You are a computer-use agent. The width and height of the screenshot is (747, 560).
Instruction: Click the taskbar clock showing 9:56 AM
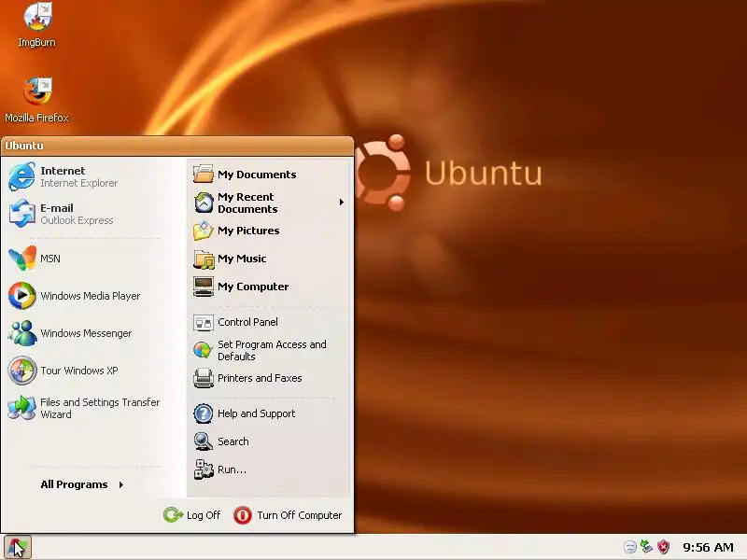708,547
